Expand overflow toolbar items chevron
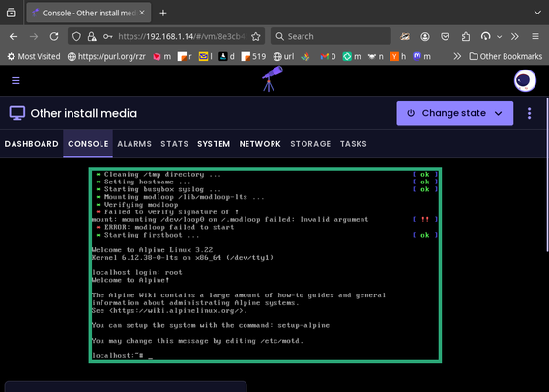 coord(514,36)
